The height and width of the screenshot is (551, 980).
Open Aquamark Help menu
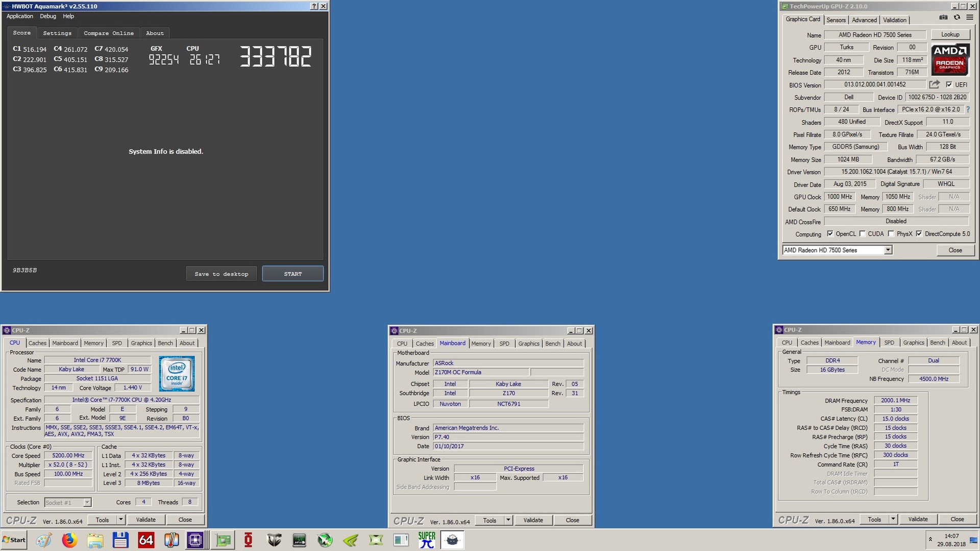pyautogui.click(x=68, y=16)
